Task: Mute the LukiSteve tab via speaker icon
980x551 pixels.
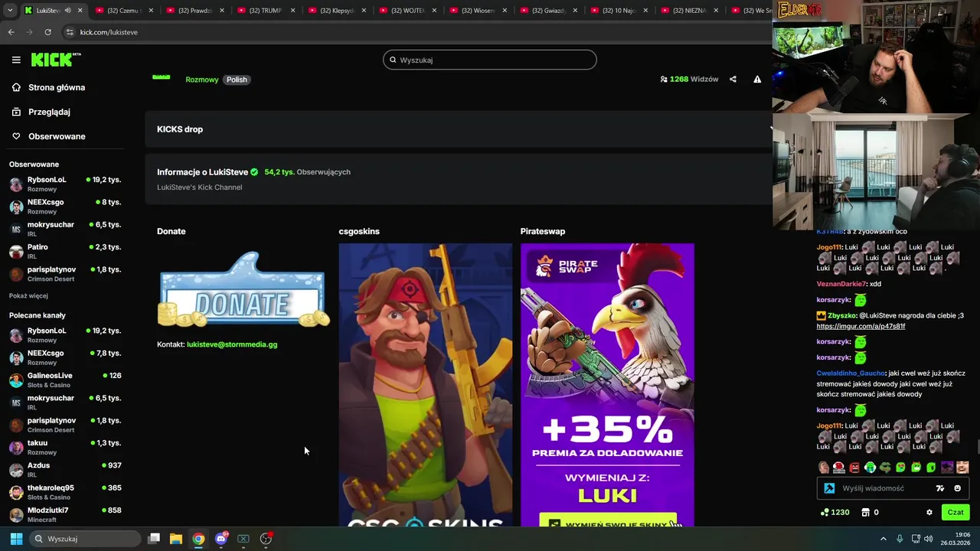Action: click(67, 11)
